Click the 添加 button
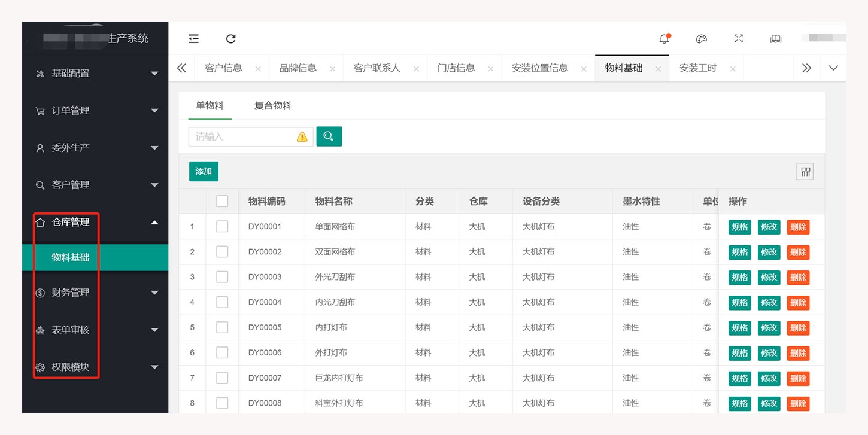868x435 pixels. click(204, 171)
